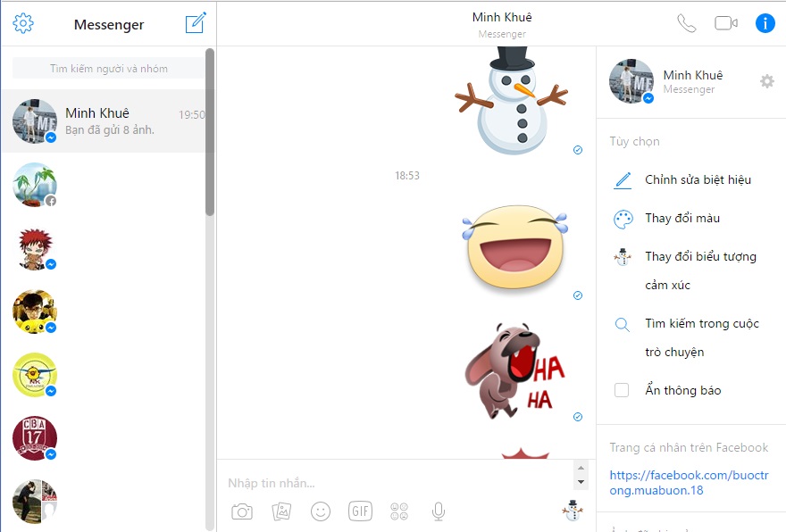Open Thay đổi màu to change chat color
The height and width of the screenshot is (532, 786).
(x=682, y=218)
